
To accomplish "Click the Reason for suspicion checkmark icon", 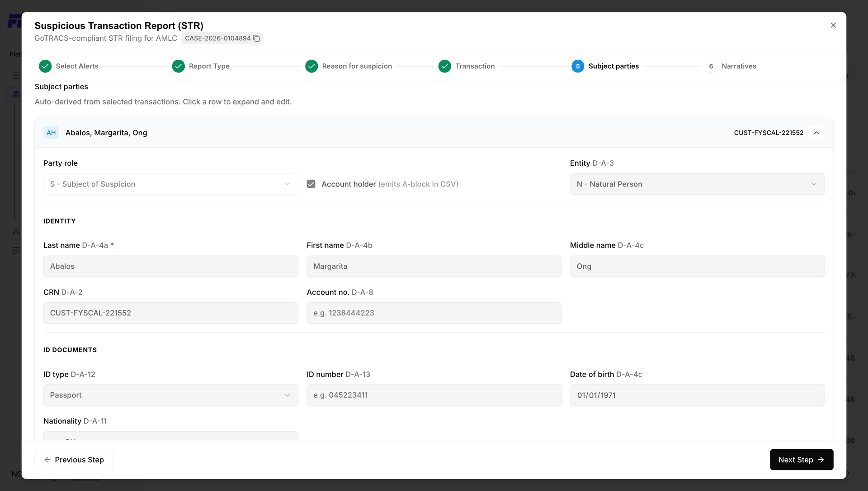I will point(311,66).
